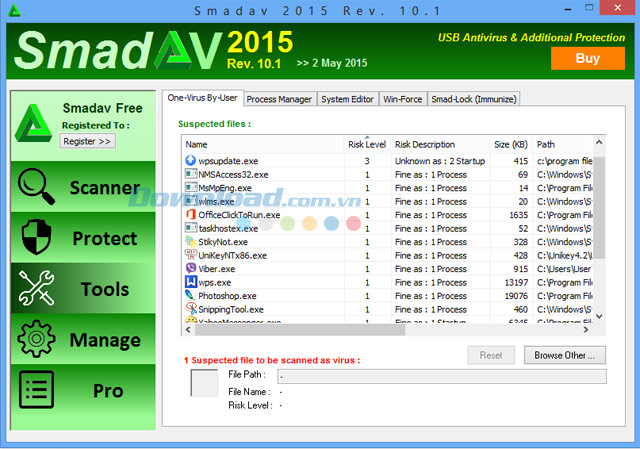Screen dimensions: 640x449
Task: Open the Smad-Lock (Immunize) tab
Action: (474, 99)
